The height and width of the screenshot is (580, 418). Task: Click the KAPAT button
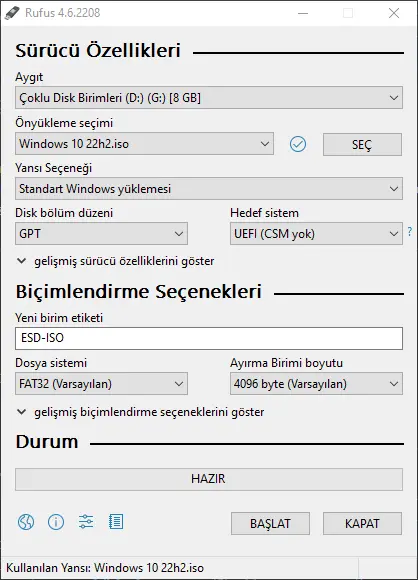(362, 523)
